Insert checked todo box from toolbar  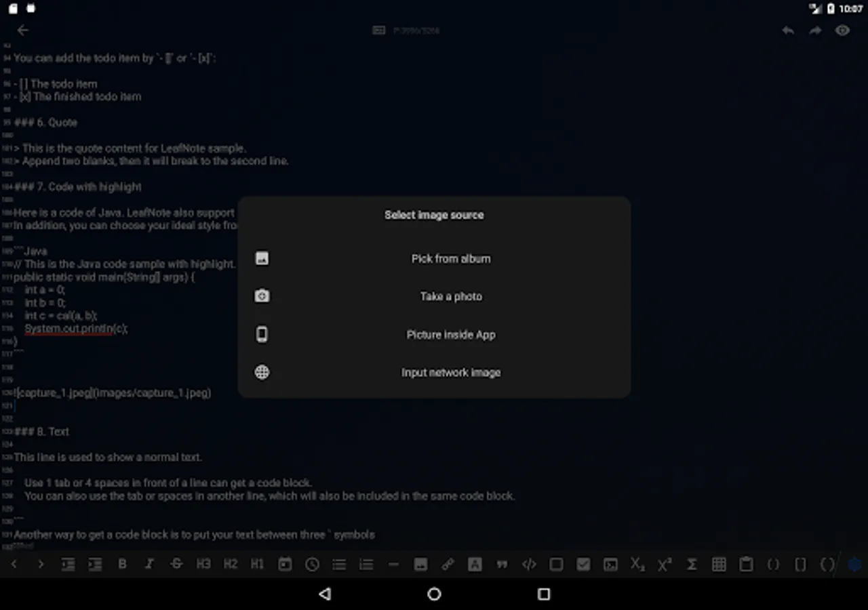tap(583, 564)
